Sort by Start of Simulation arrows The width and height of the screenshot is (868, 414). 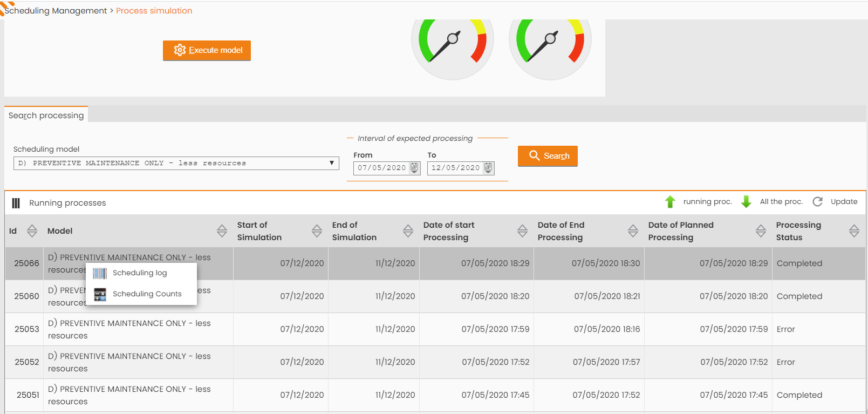(x=317, y=231)
